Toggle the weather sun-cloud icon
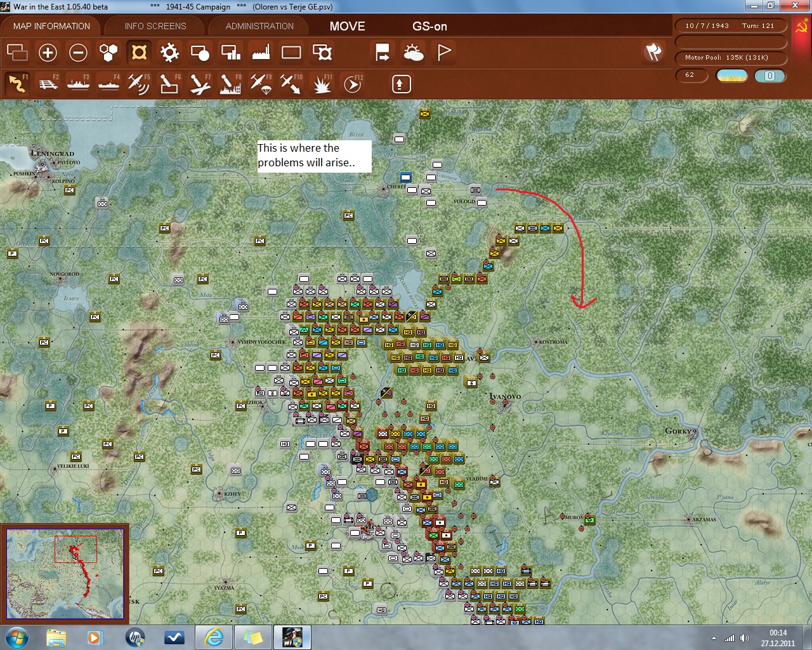 pos(414,53)
